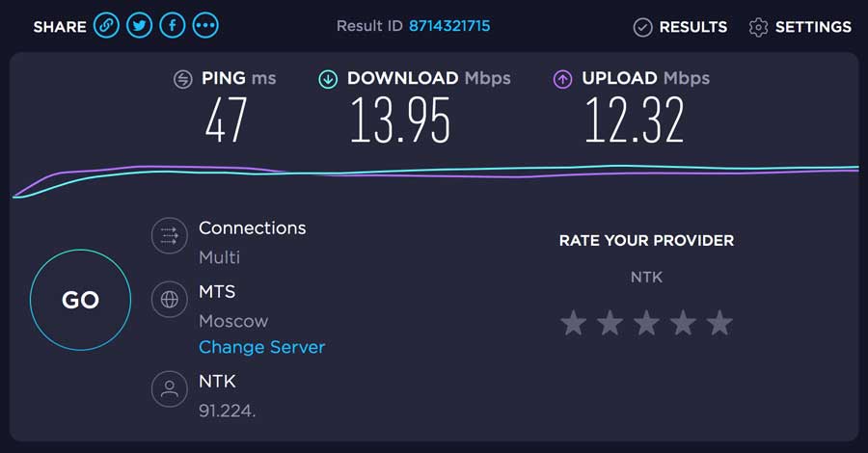868x453 pixels.
Task: Click the Change Server link
Action: coord(261,347)
